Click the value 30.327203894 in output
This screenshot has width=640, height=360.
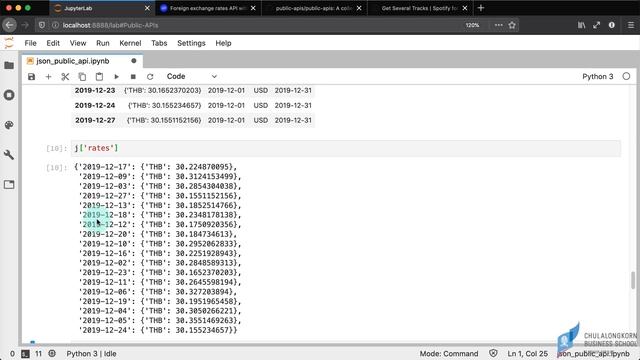(204, 291)
